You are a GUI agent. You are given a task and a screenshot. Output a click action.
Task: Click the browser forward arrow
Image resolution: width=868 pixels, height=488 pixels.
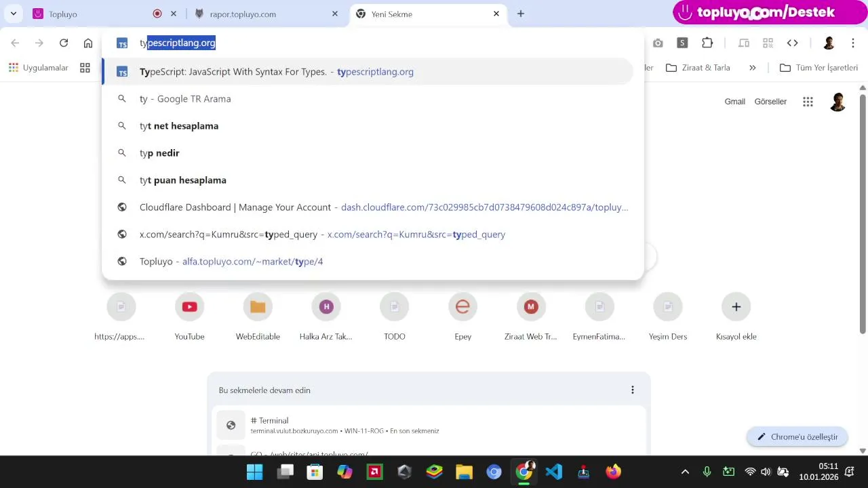[x=39, y=43]
